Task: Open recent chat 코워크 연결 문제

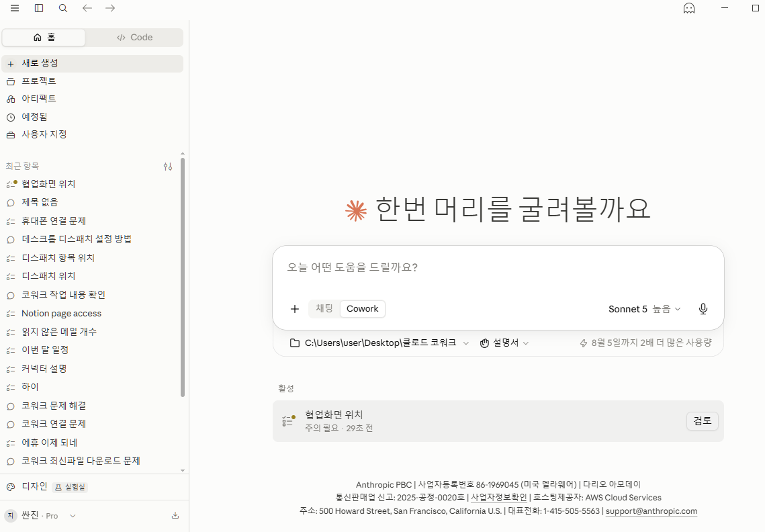Action: tap(90, 424)
